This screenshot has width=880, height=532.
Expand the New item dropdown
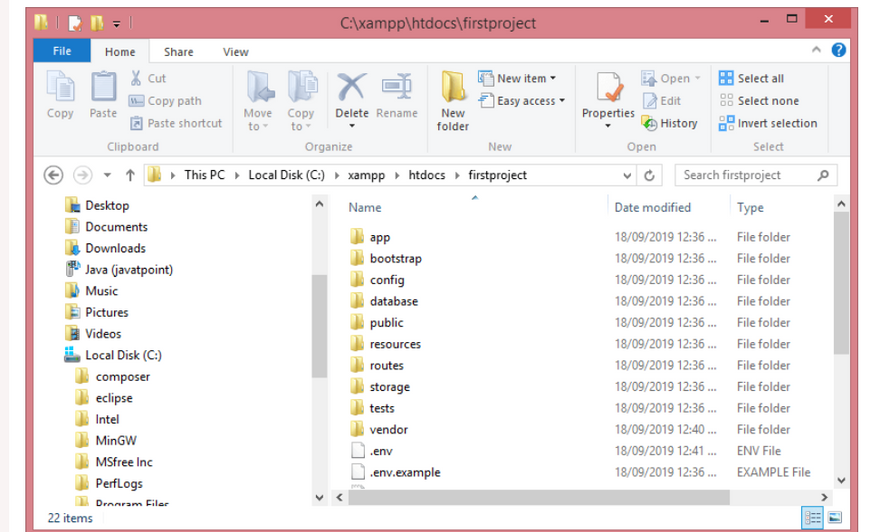(x=517, y=78)
